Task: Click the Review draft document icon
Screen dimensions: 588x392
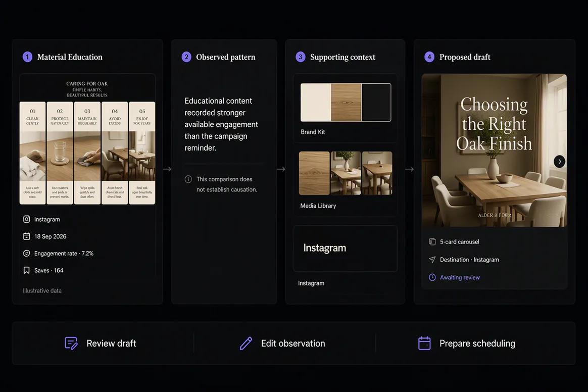Action: 71,343
